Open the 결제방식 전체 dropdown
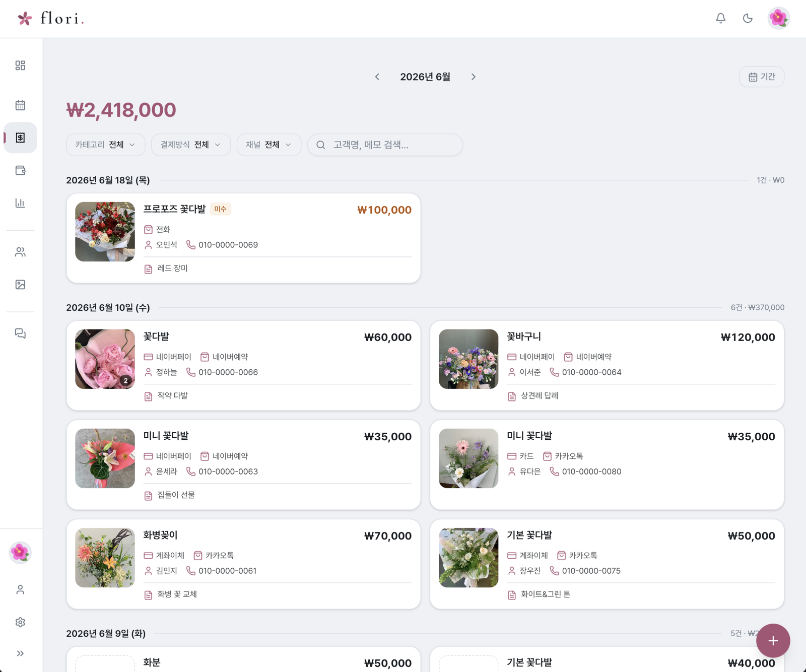 (x=191, y=145)
